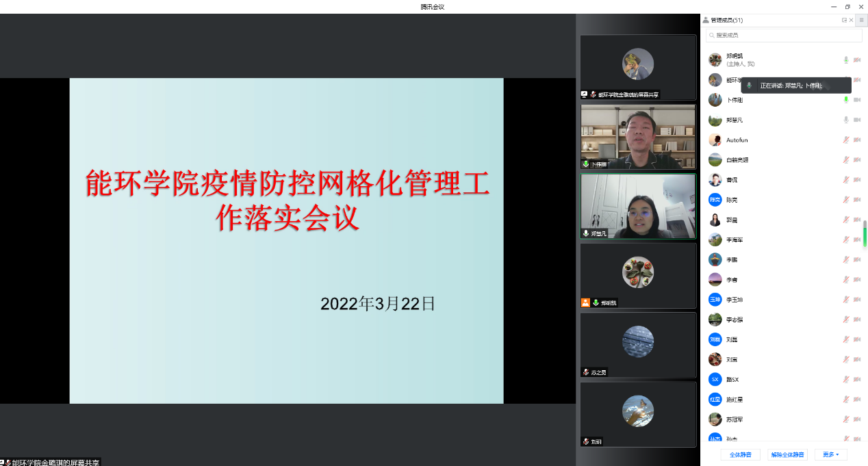Toggle 李海军's muted microphone icon

(846, 240)
